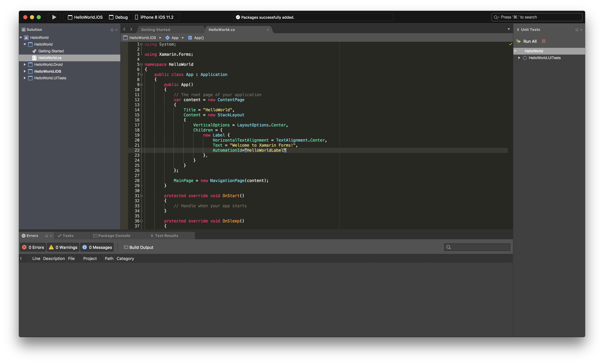Click the status square next to Run All
This screenshot has width=604, height=364.
[x=543, y=41]
